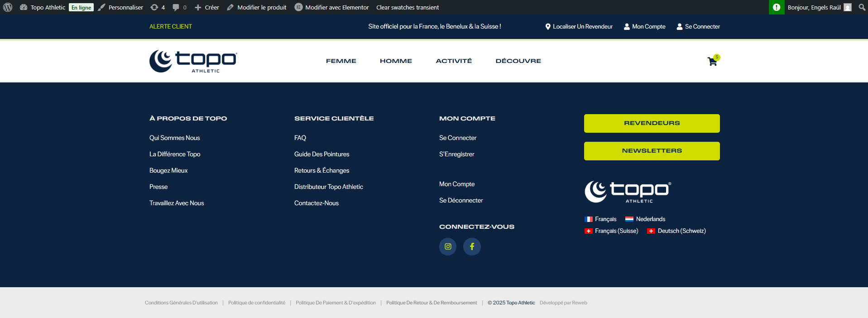This screenshot has height=318, width=868.
Task: Click Guide Des Pointures
Action: click(x=321, y=154)
